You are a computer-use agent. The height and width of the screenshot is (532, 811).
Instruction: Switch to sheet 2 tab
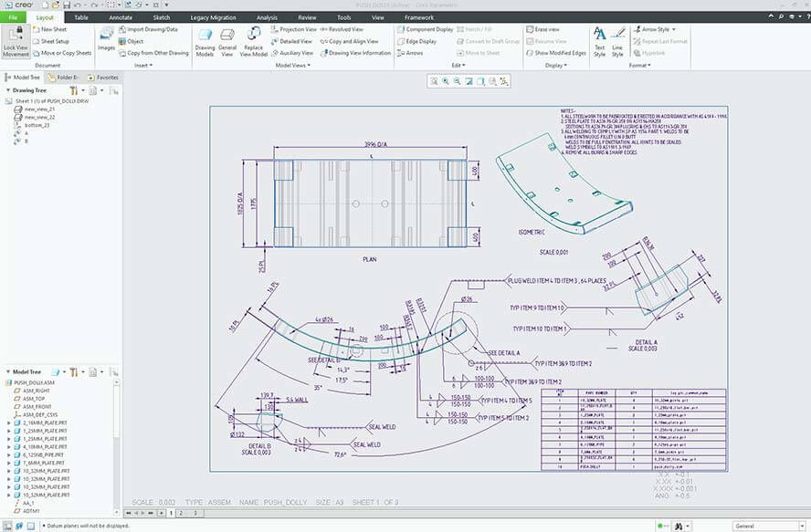(x=181, y=513)
